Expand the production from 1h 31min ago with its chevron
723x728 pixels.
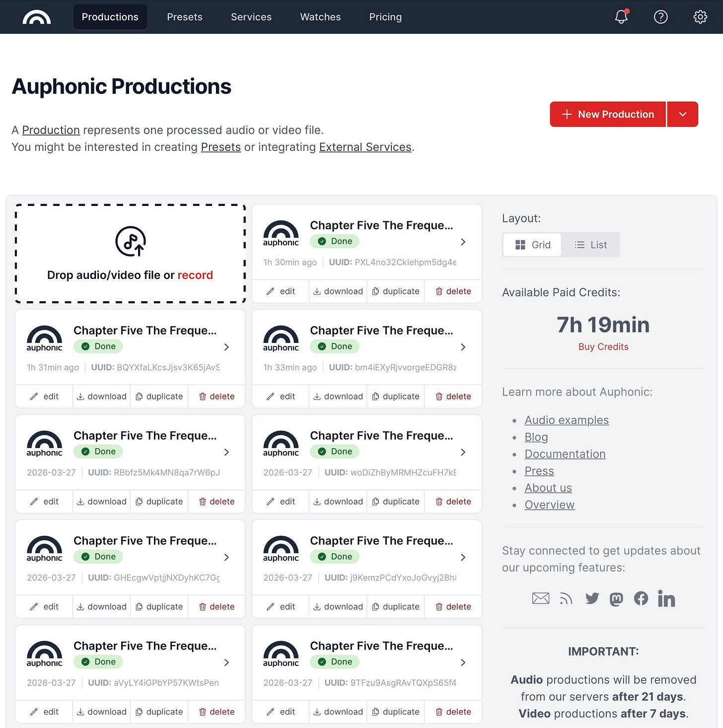226,347
